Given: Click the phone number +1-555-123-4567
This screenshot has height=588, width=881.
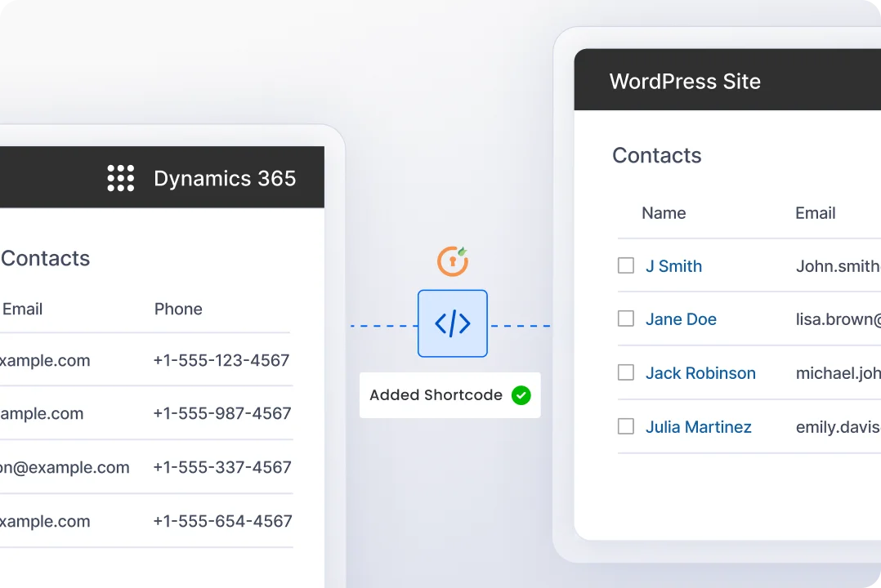Looking at the screenshot, I should (221, 360).
